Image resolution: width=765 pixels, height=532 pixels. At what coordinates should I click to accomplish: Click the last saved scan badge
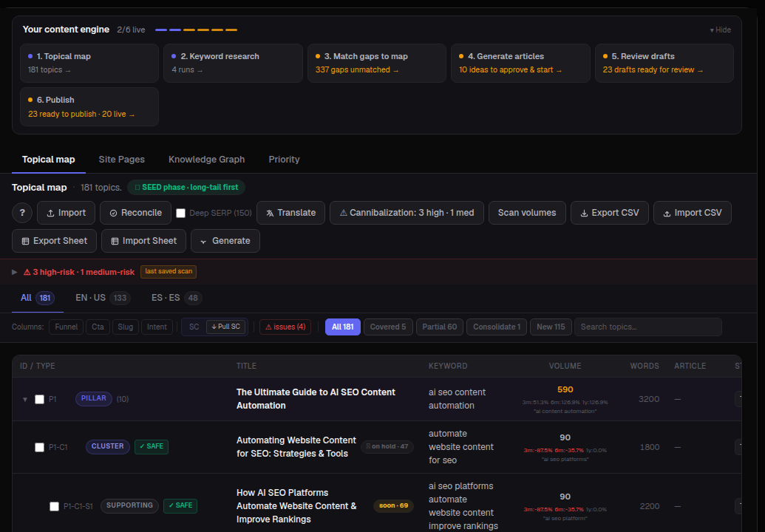169,272
